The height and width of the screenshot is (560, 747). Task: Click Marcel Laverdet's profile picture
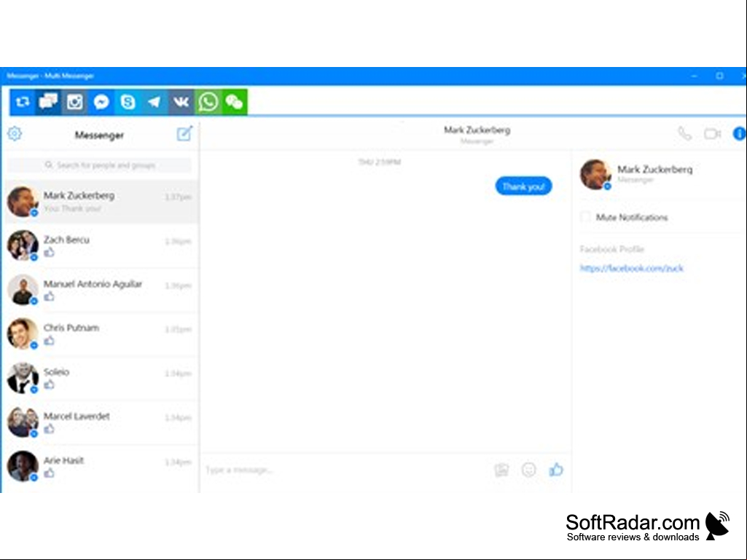tap(23, 422)
